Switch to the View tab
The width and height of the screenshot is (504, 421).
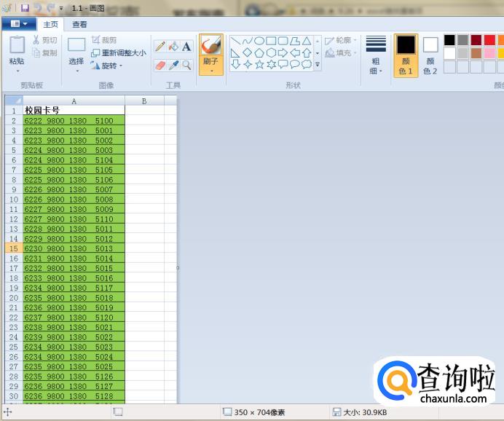(79, 25)
